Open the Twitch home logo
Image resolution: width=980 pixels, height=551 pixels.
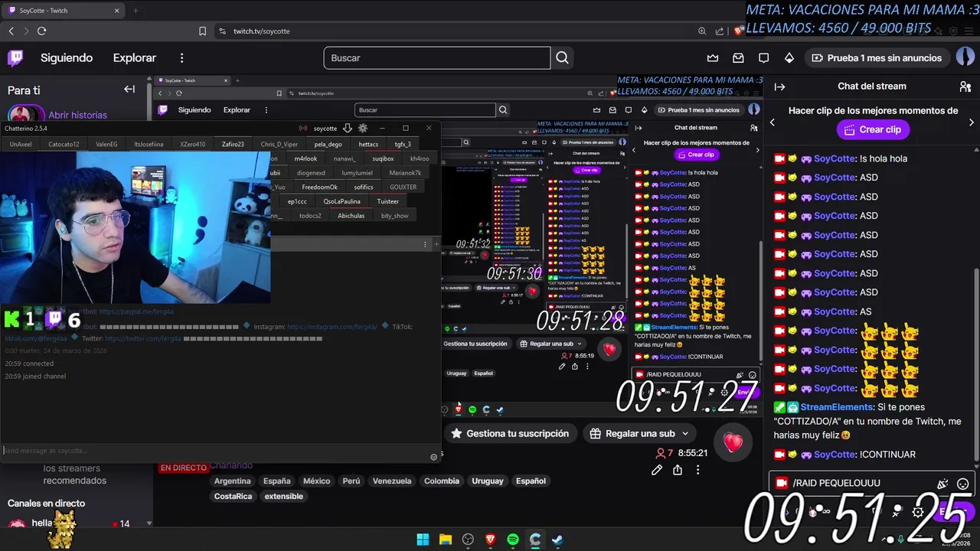tap(15, 58)
